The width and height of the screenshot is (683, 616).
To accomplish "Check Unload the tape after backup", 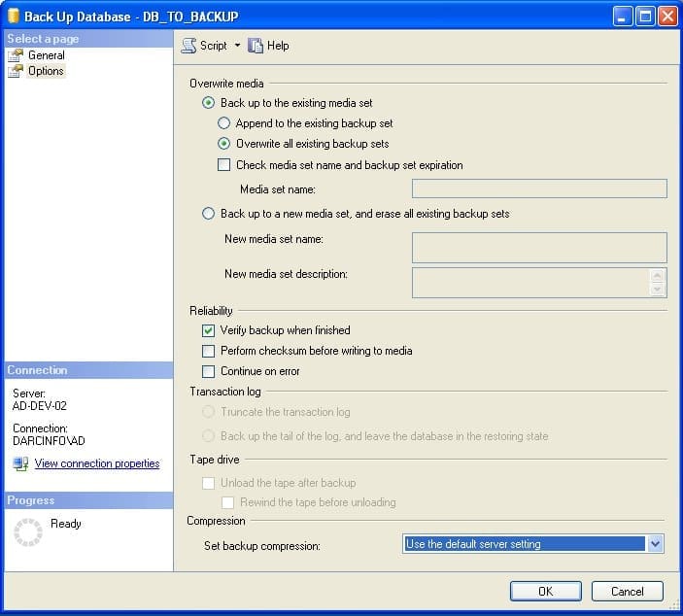I will (208, 483).
